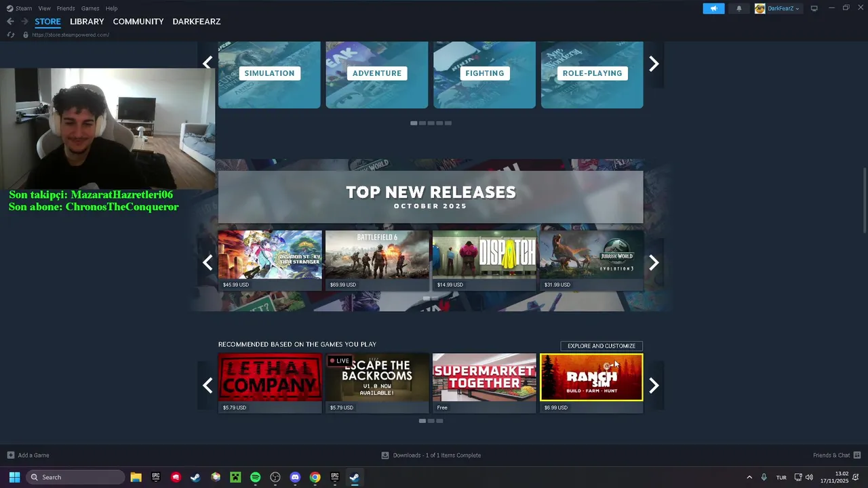Open Jurassic World Evolution 3 card
Image resolution: width=868 pixels, height=488 pixels.
click(591, 260)
